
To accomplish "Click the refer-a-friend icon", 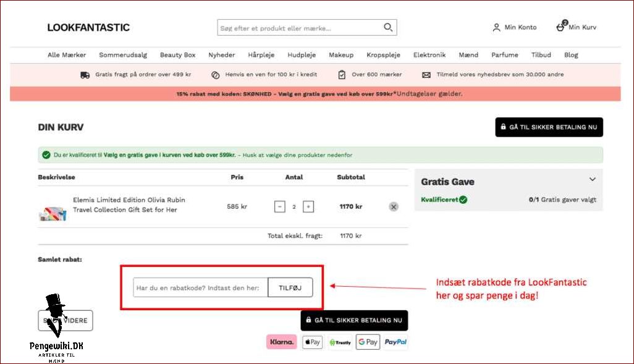I will click(216, 75).
